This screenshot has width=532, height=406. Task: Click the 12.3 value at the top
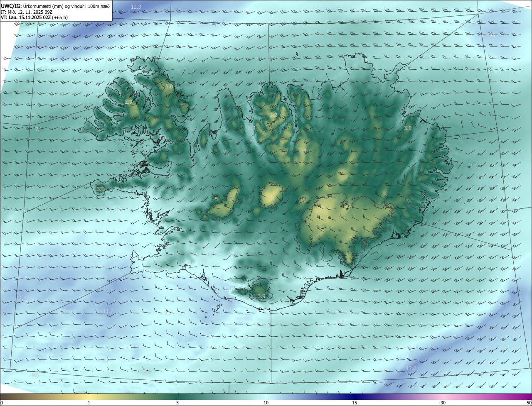pyautogui.click(x=136, y=7)
